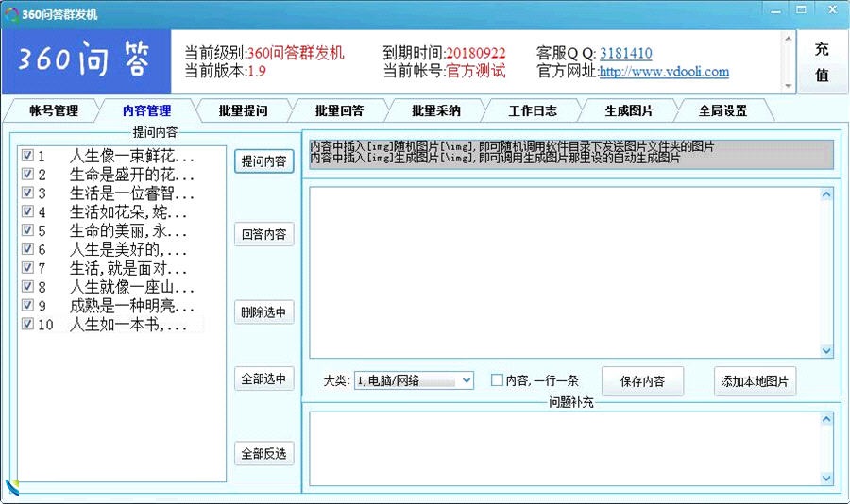The height and width of the screenshot is (504, 850).
Task: Open the official site link www.vdooli.com
Action: point(664,72)
